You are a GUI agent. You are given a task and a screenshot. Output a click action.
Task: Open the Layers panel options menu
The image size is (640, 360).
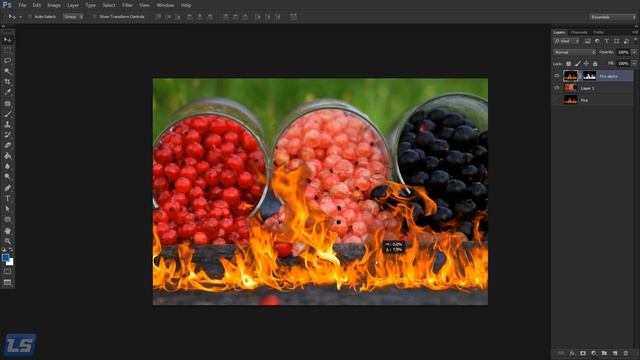pyautogui.click(x=635, y=32)
